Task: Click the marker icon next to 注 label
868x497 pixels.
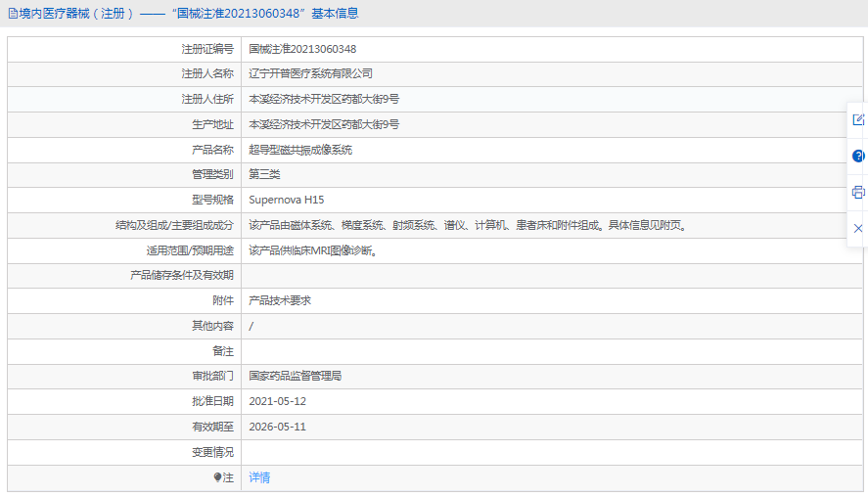Action: point(217,477)
